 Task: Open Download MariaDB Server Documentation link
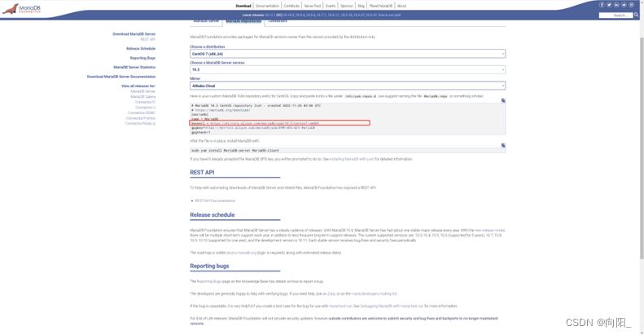[x=121, y=77]
